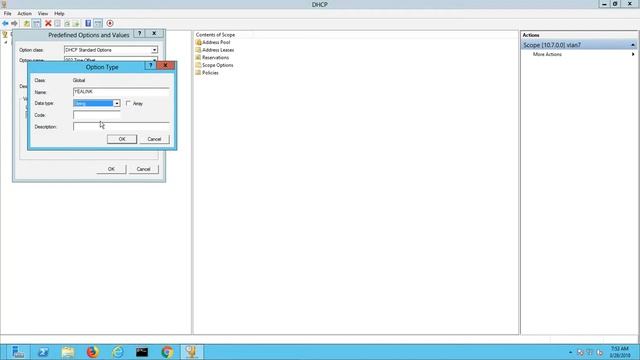Collapse the Scope [10.7.0.0] vlan7 actions section
640x360 pixels.
[x=633, y=45]
